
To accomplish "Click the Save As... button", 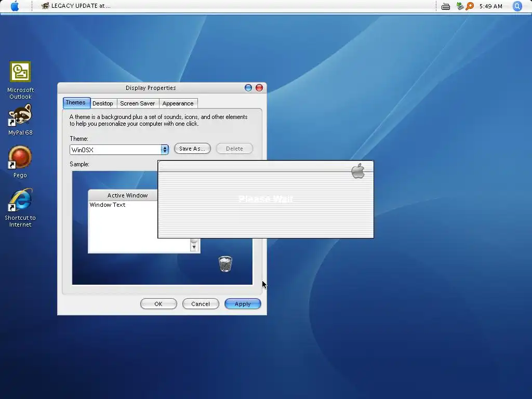I will (192, 149).
